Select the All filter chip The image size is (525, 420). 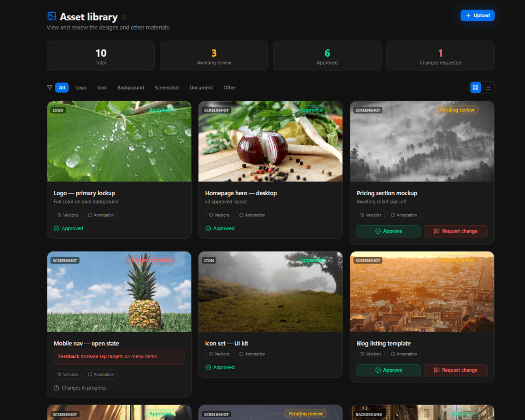click(62, 88)
